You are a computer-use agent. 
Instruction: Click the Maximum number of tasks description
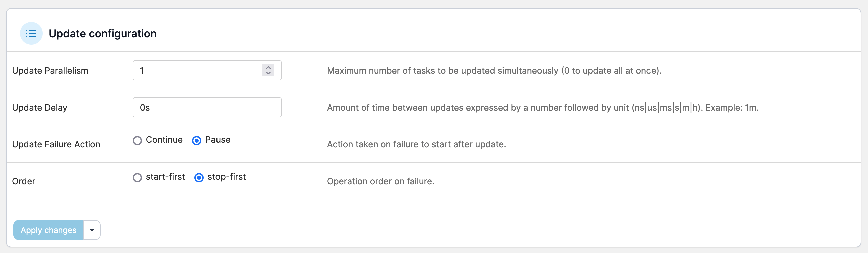(494, 71)
